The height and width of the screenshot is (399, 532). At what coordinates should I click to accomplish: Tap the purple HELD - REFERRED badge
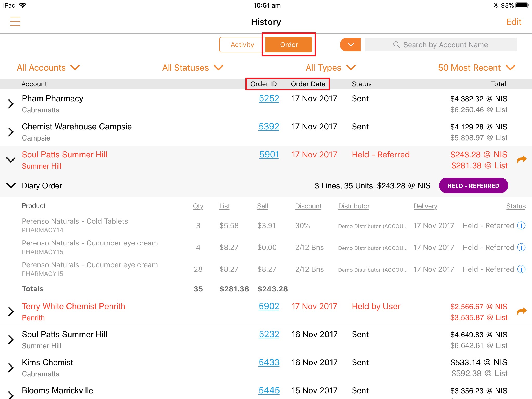tap(473, 185)
